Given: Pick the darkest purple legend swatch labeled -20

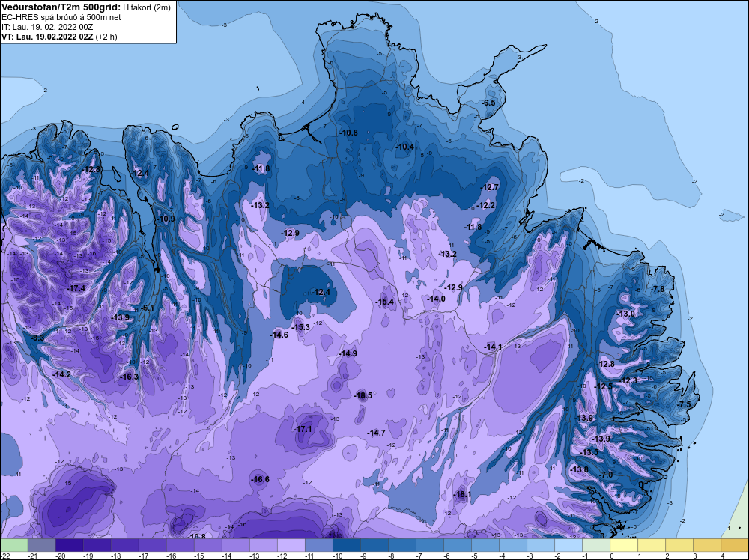Looking at the screenshot, I should pos(69,546).
